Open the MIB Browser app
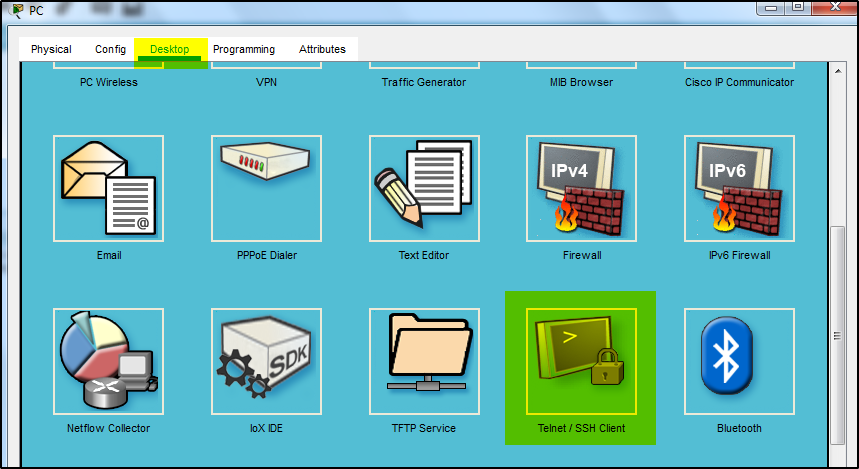The width and height of the screenshot is (859, 469). click(x=581, y=82)
